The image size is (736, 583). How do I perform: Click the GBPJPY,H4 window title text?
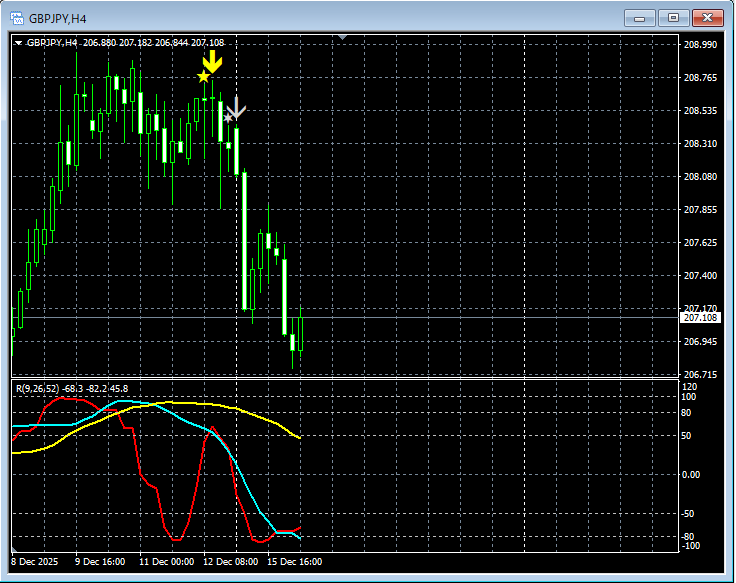pyautogui.click(x=58, y=19)
